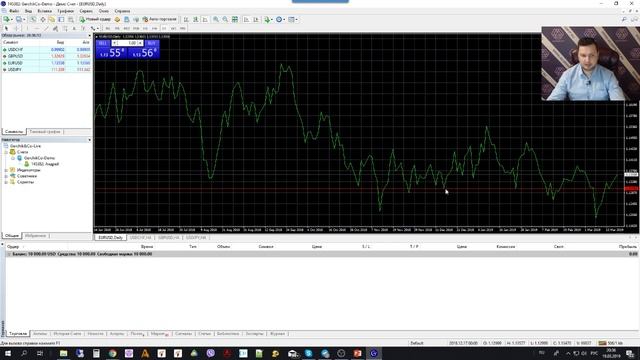Open the Графики menu
The width and height of the screenshot is (640, 360).
coord(65,11)
